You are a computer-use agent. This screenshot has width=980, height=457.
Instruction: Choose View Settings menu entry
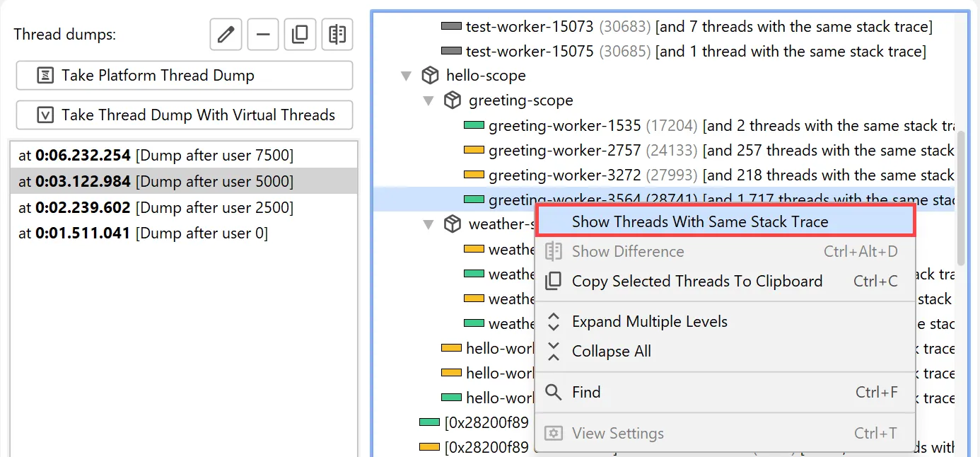(x=725, y=434)
